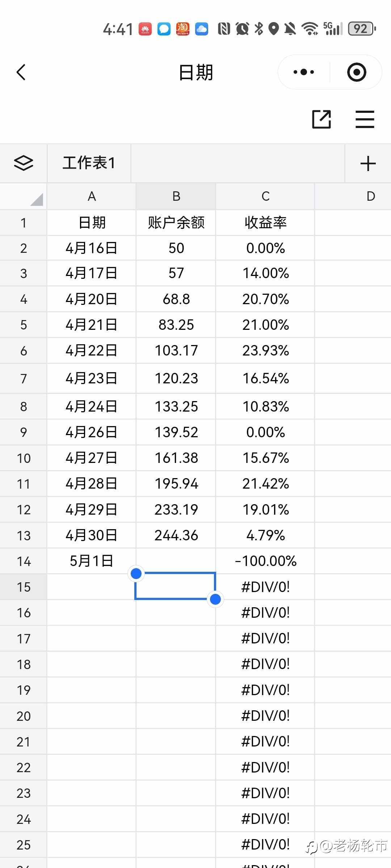Tap the upper-left selection handle
391x868 pixels.
coord(136,573)
